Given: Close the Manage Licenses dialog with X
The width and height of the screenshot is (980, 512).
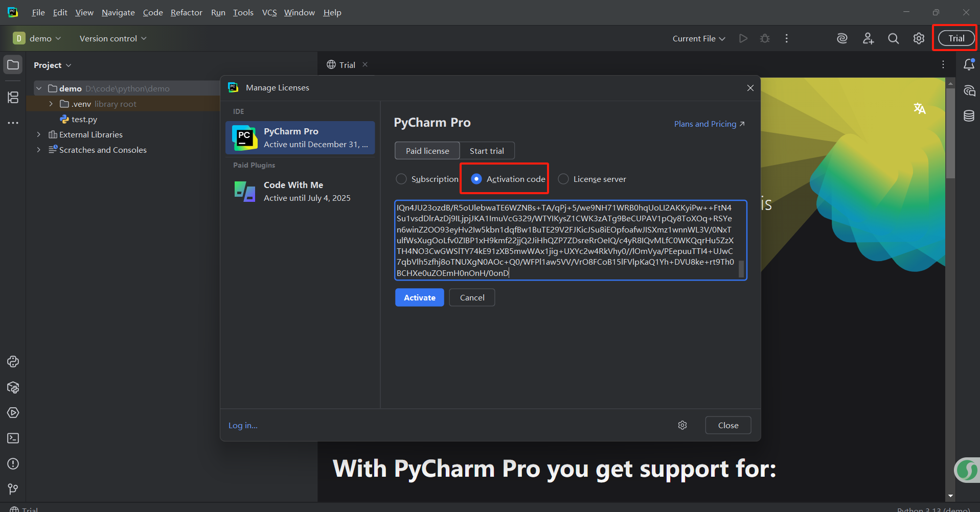Looking at the screenshot, I should (x=750, y=88).
